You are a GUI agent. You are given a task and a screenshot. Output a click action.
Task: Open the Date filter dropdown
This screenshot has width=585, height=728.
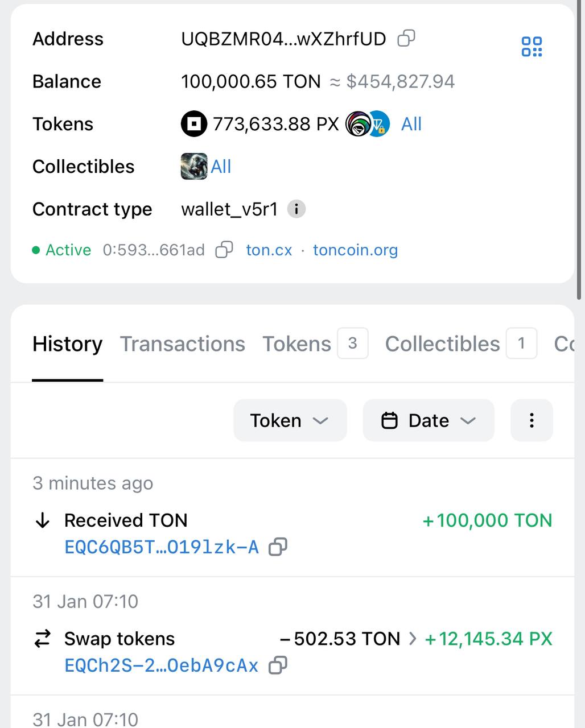(x=429, y=420)
